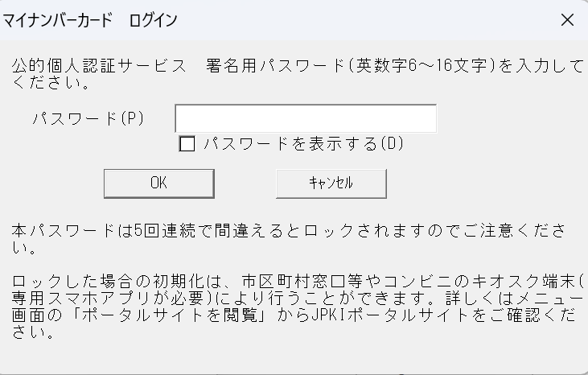Click the パスワードを表示する(D) label text
Viewport: 588px width, 375px height.
coord(302,144)
